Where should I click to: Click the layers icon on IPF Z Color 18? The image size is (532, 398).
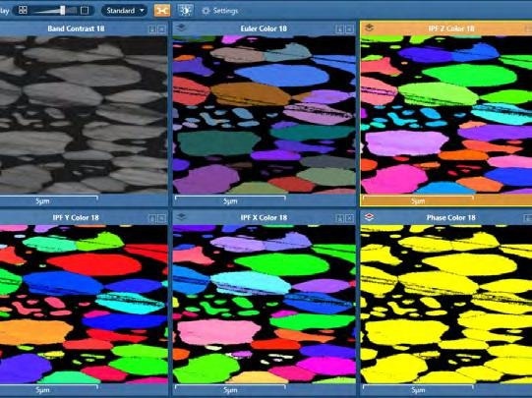click(x=369, y=28)
